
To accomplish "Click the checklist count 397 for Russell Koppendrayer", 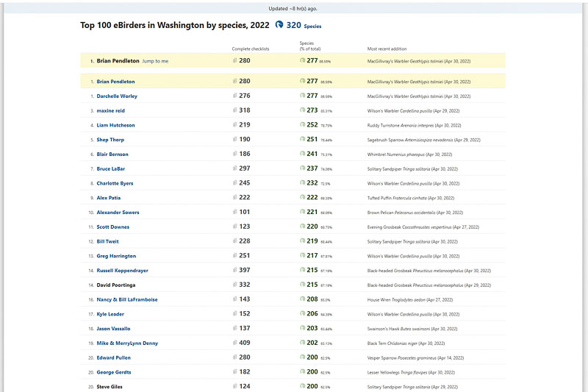I will coord(245,270).
